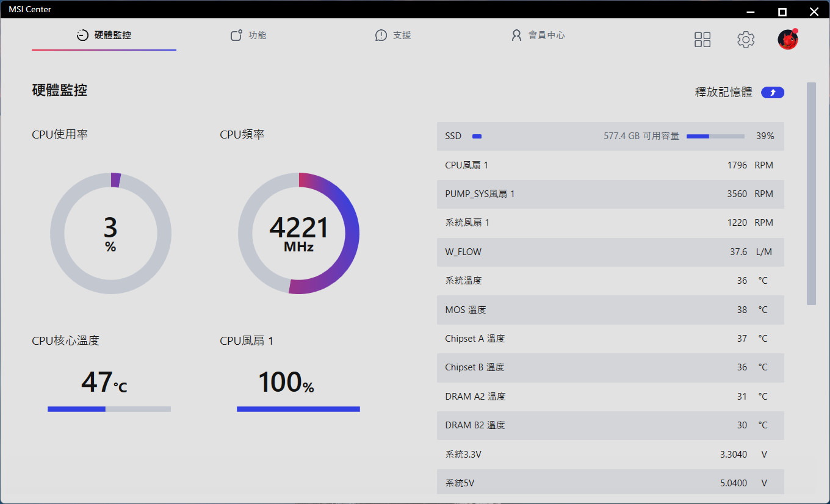Click the CPU core temperature bar
Screen dimensions: 830x504
click(x=109, y=409)
